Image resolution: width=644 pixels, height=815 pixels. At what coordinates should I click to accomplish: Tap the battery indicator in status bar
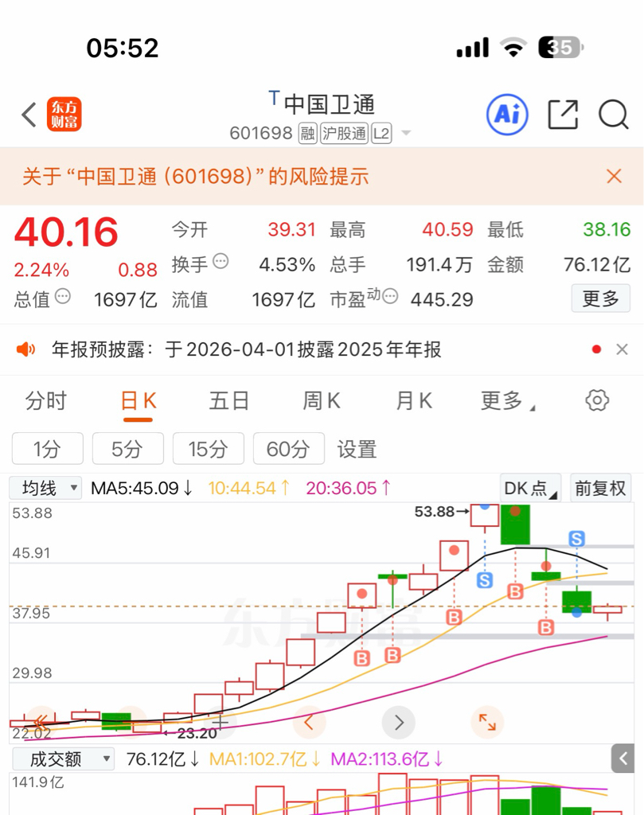[x=561, y=47]
